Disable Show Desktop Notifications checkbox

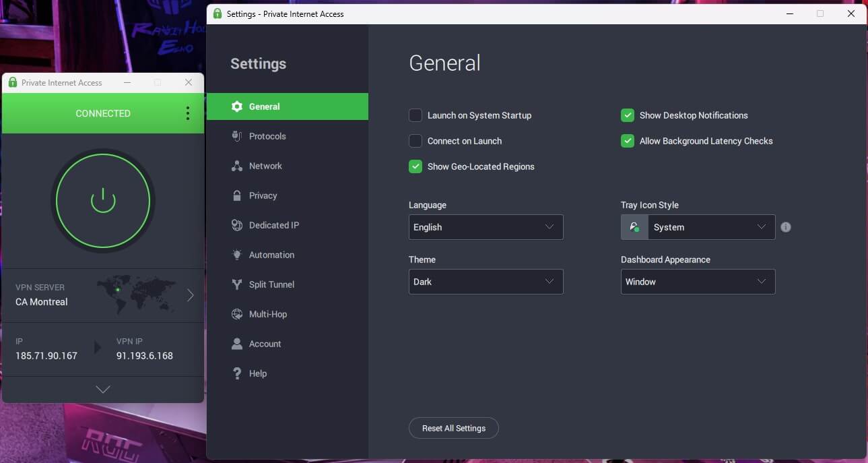click(628, 115)
